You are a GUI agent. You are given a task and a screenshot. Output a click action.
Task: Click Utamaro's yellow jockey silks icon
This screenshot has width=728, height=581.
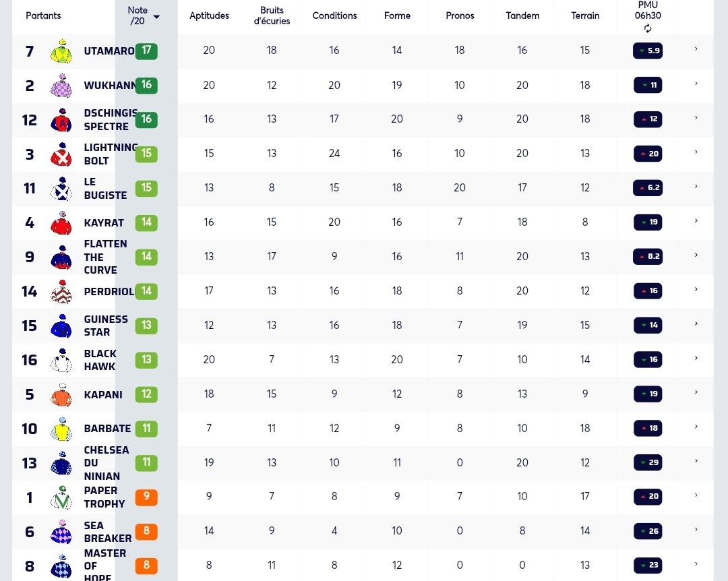pos(61,51)
